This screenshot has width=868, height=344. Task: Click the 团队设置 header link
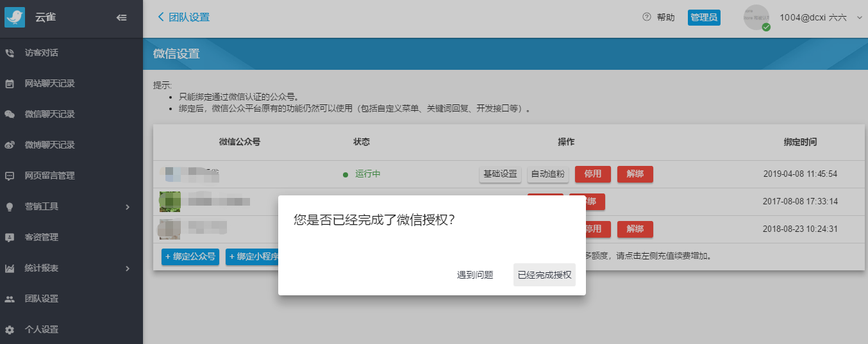pyautogui.click(x=189, y=17)
